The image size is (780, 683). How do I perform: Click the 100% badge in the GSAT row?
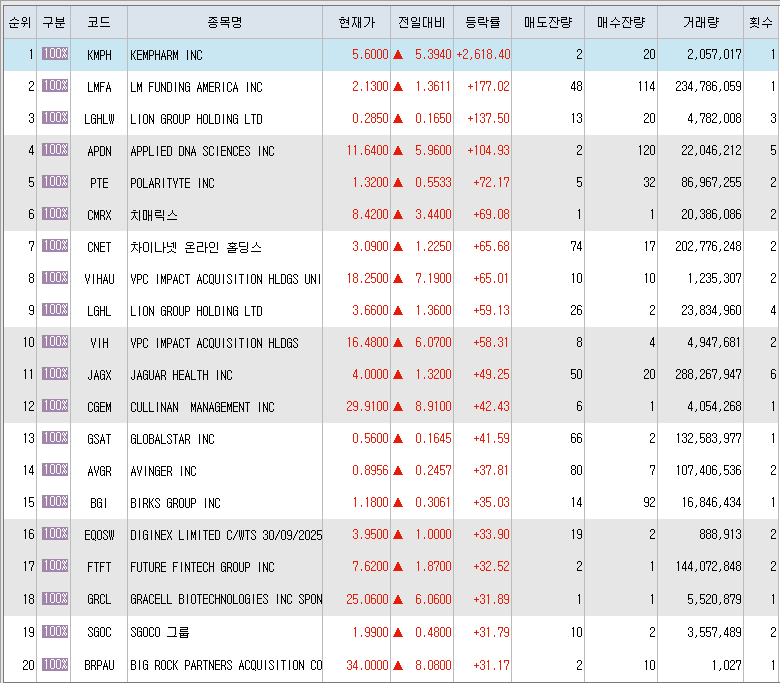tap(55, 438)
